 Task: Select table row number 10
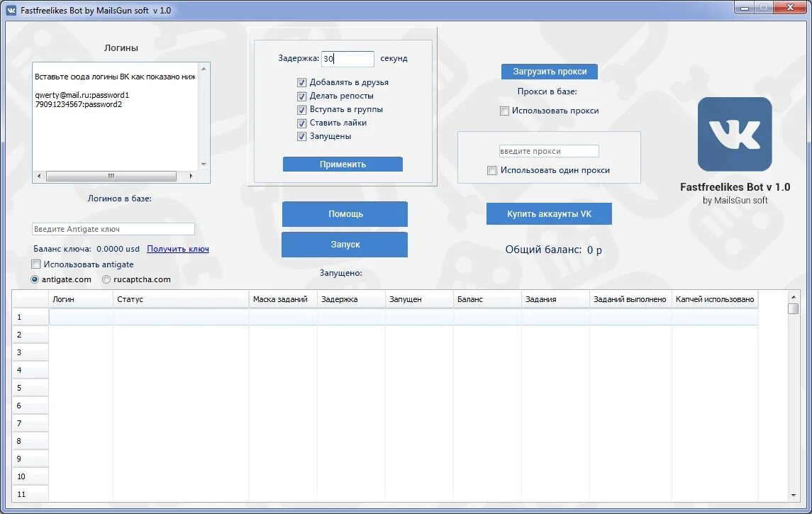(x=30, y=476)
